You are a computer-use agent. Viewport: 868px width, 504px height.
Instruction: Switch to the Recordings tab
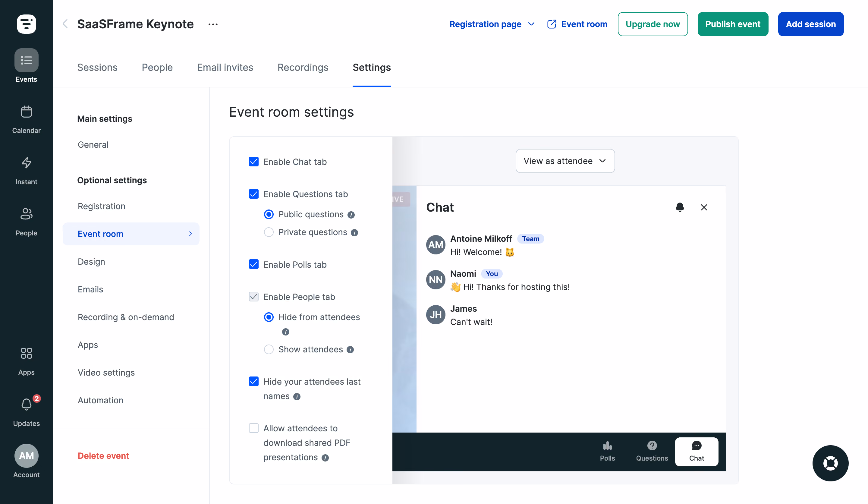coord(303,68)
